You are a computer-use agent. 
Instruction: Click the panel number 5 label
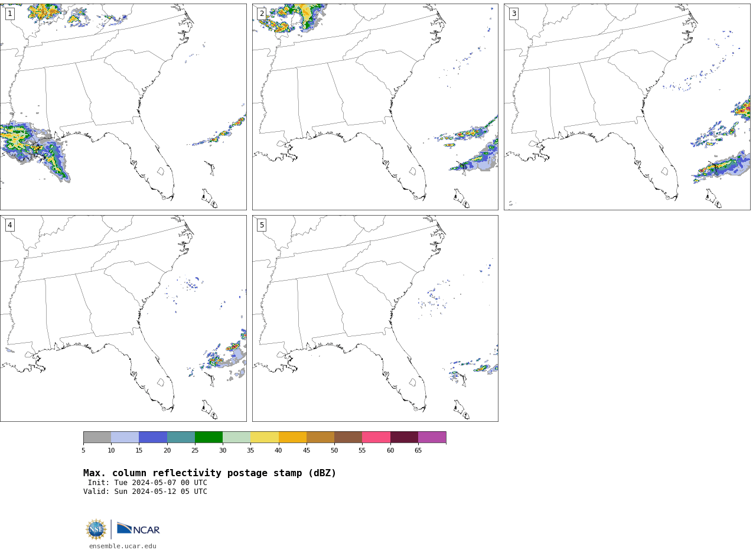click(x=262, y=225)
